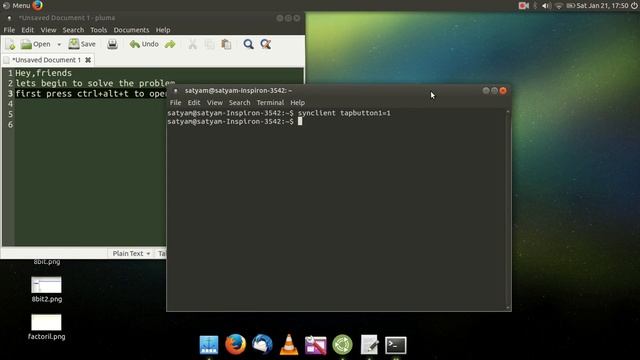
Task: Expand the recent files arrow beside Open
Action: point(59,44)
